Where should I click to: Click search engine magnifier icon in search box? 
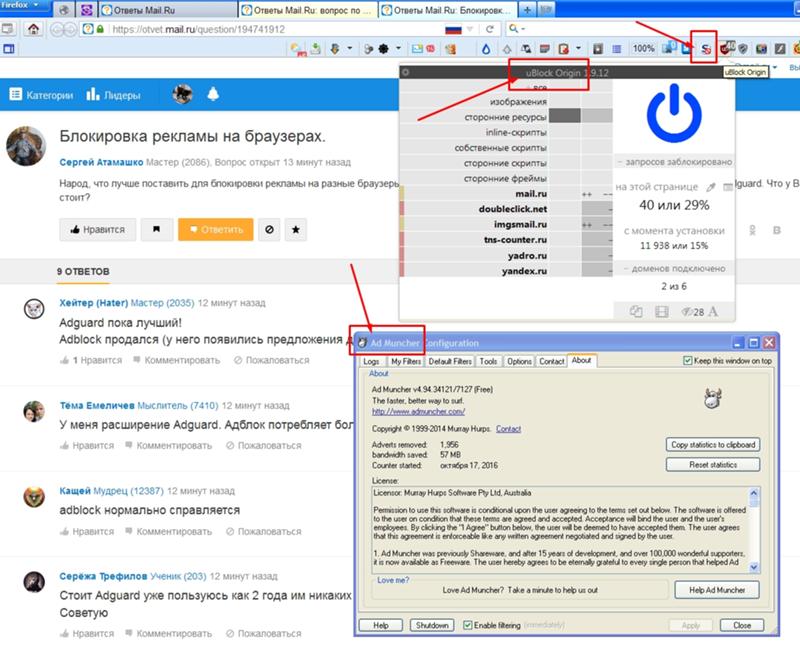pos(513,29)
